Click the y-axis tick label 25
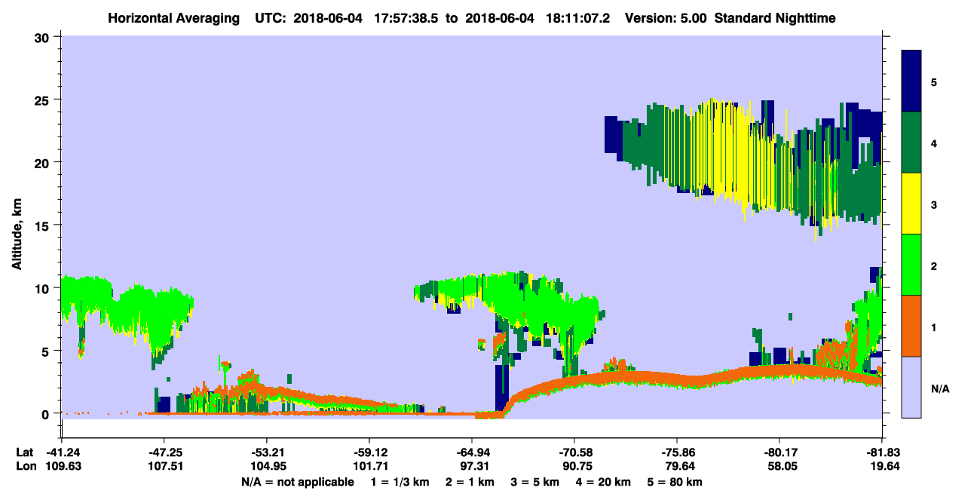Image resolution: width=980 pixels, height=503 pixels. coord(43,100)
